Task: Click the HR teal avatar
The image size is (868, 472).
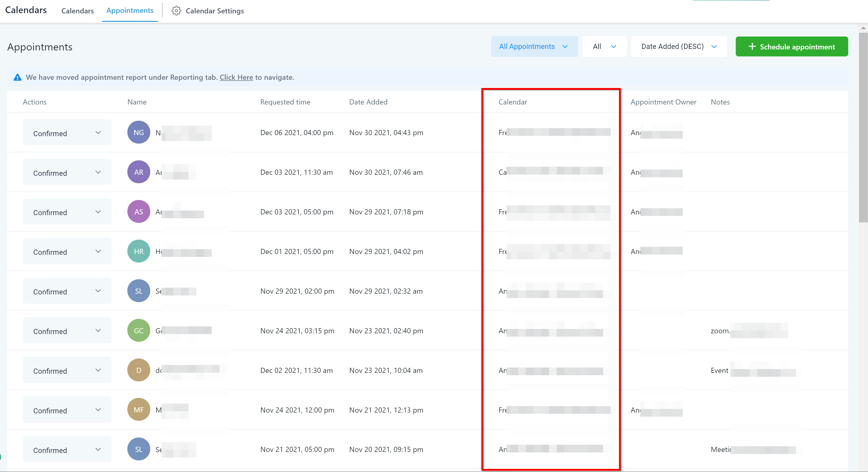Action: [138, 251]
